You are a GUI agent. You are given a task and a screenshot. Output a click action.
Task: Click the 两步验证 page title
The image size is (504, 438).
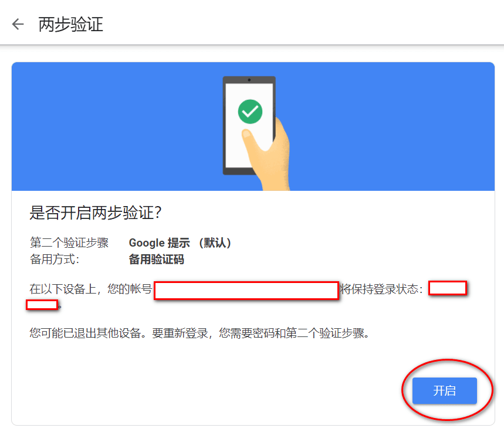pyautogui.click(x=71, y=25)
